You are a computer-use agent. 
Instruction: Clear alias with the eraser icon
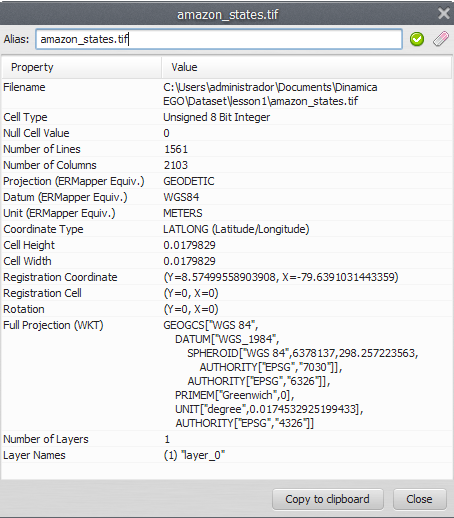click(x=441, y=39)
